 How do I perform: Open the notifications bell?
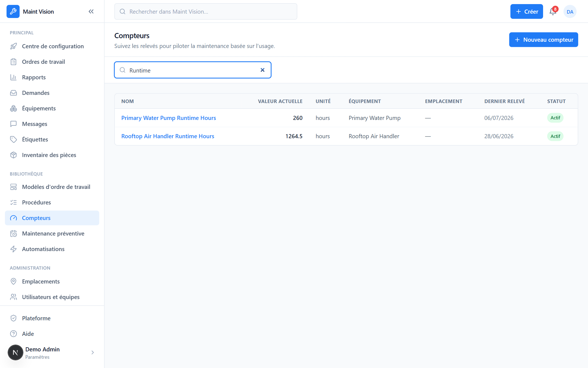coord(553,11)
